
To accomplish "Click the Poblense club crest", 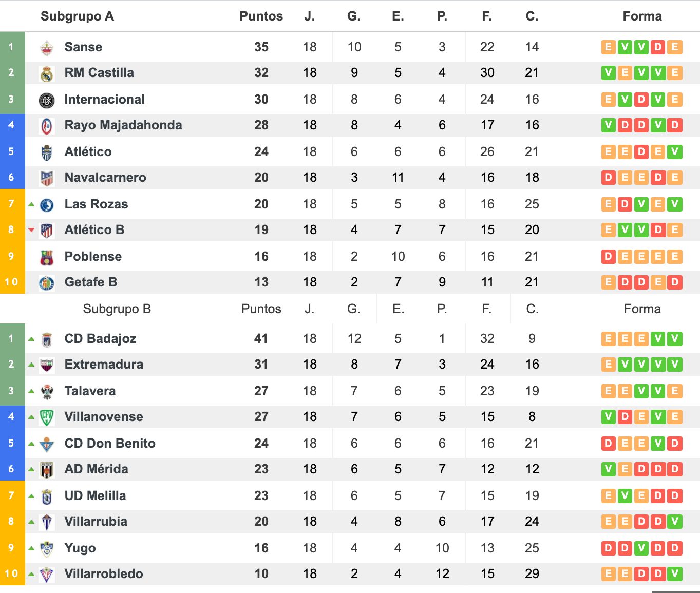I will [x=47, y=257].
